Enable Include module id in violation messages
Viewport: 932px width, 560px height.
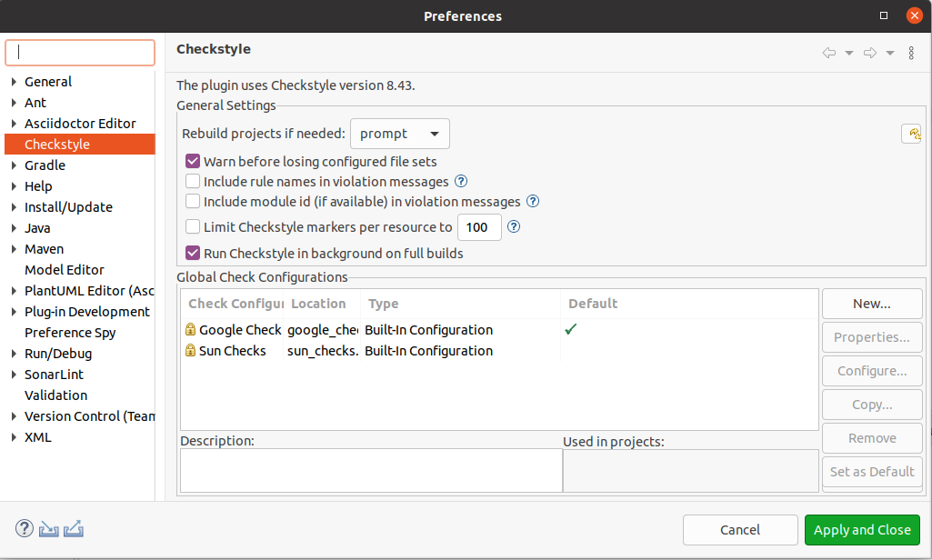click(193, 202)
